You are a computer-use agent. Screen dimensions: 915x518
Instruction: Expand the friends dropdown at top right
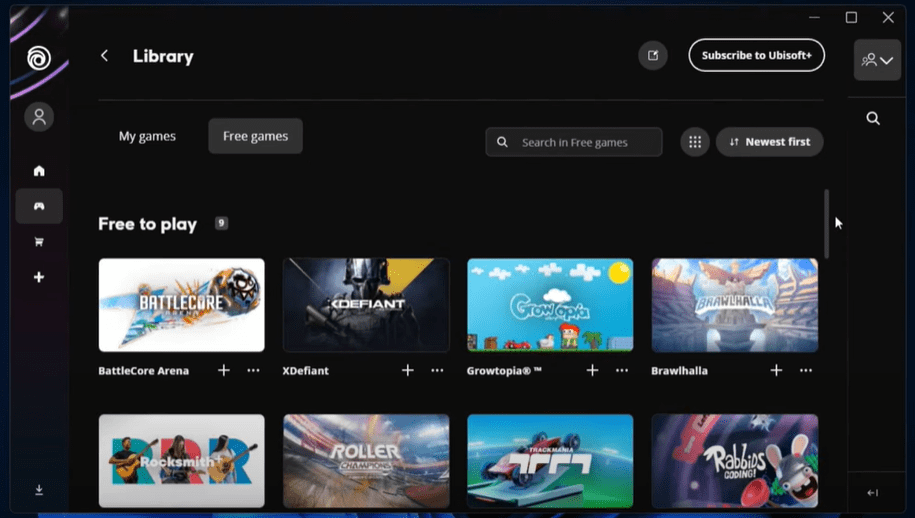[877, 60]
